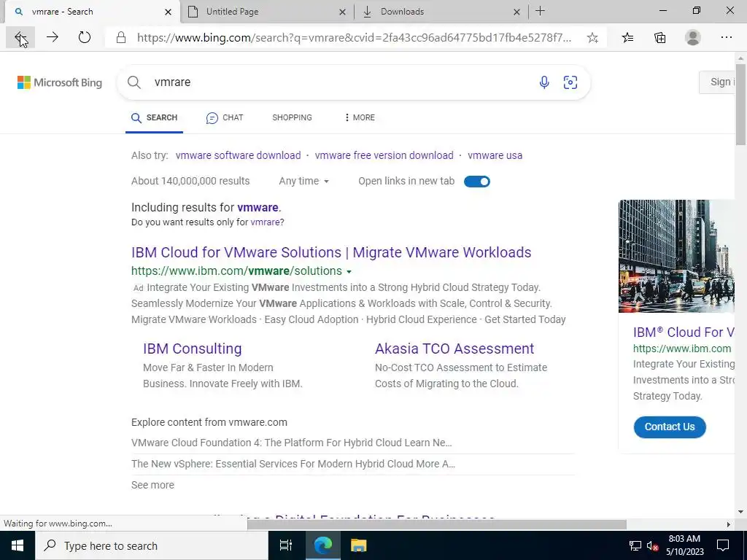Open the network status tray icon
Image resolution: width=747 pixels, height=560 pixels.
[x=635, y=545]
